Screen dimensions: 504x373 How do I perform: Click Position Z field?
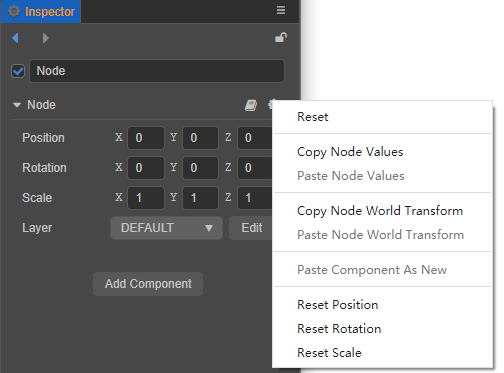pos(255,138)
